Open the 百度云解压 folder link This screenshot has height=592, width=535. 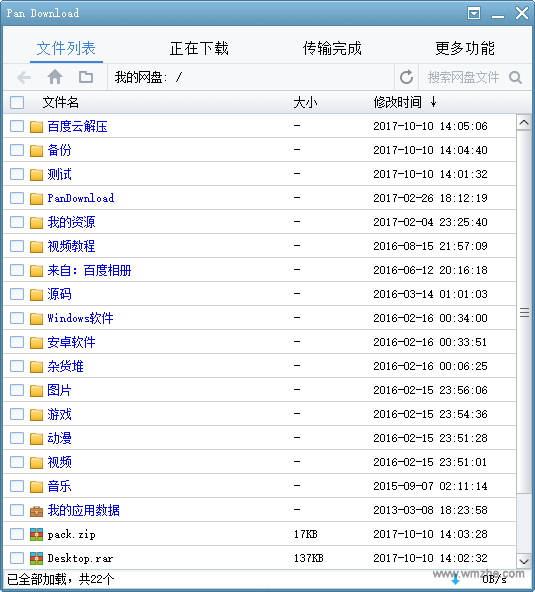click(77, 126)
